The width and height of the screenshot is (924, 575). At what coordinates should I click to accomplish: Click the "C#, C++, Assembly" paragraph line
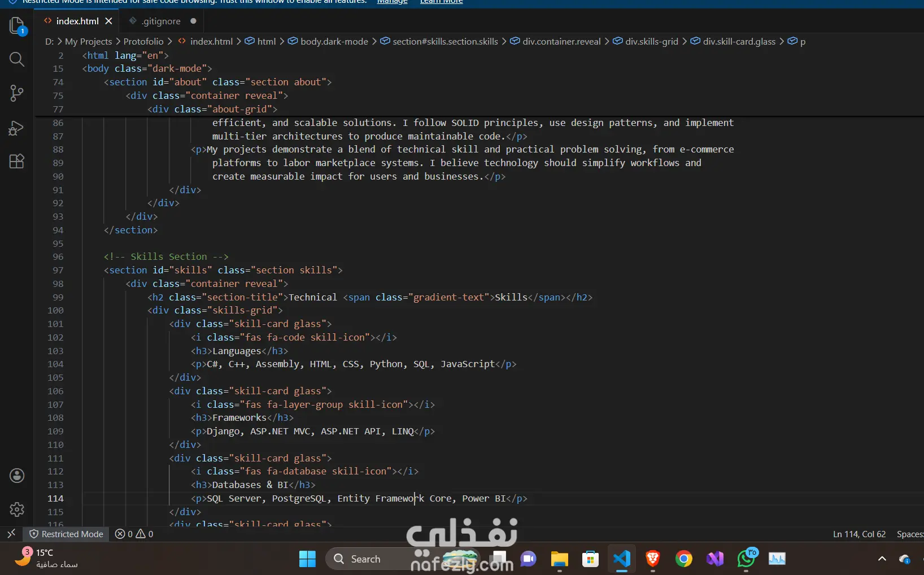(x=354, y=364)
